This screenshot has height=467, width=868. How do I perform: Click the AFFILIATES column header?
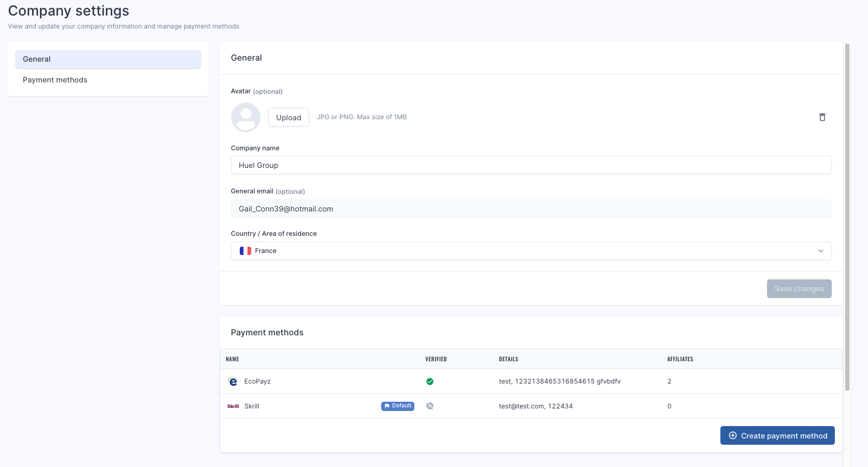tap(680, 359)
